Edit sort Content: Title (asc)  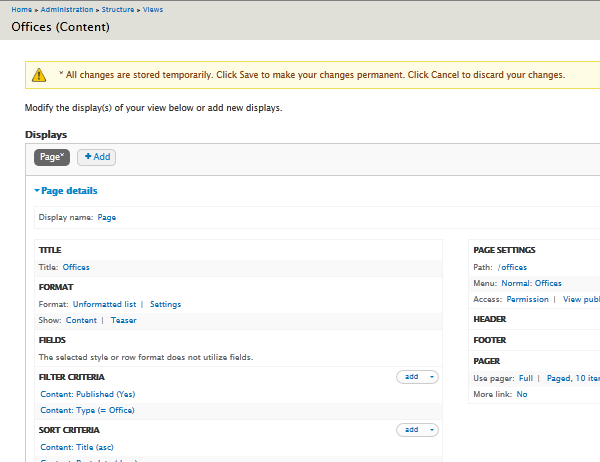pyautogui.click(x=77, y=447)
